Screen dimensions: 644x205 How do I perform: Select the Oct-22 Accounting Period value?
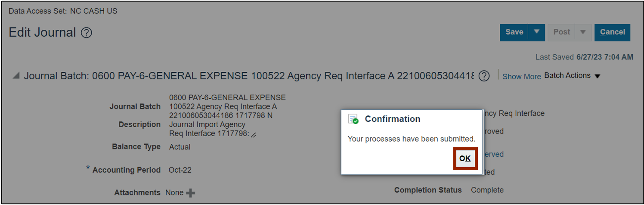180,170
